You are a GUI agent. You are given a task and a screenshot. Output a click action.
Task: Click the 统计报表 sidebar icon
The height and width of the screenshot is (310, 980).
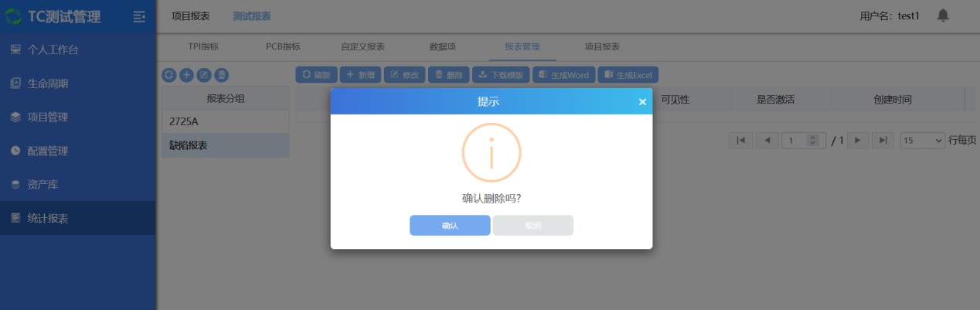(15, 219)
